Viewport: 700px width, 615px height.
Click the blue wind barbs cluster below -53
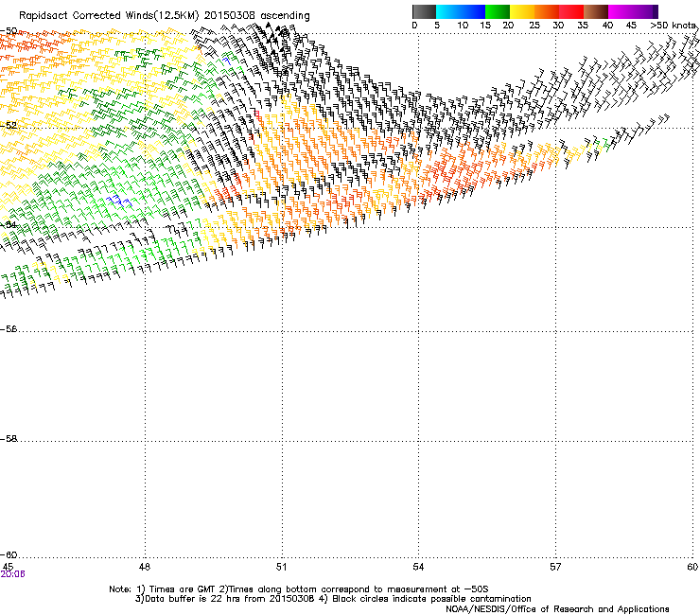(x=119, y=201)
